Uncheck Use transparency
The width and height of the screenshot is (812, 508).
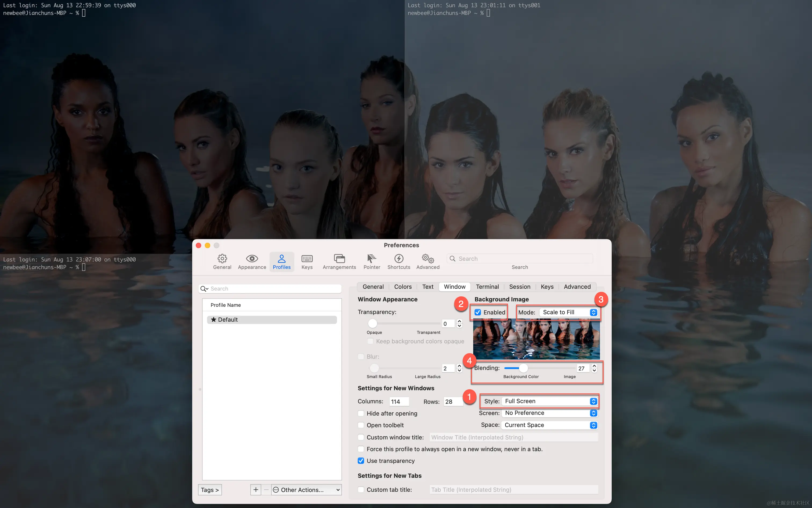361,461
